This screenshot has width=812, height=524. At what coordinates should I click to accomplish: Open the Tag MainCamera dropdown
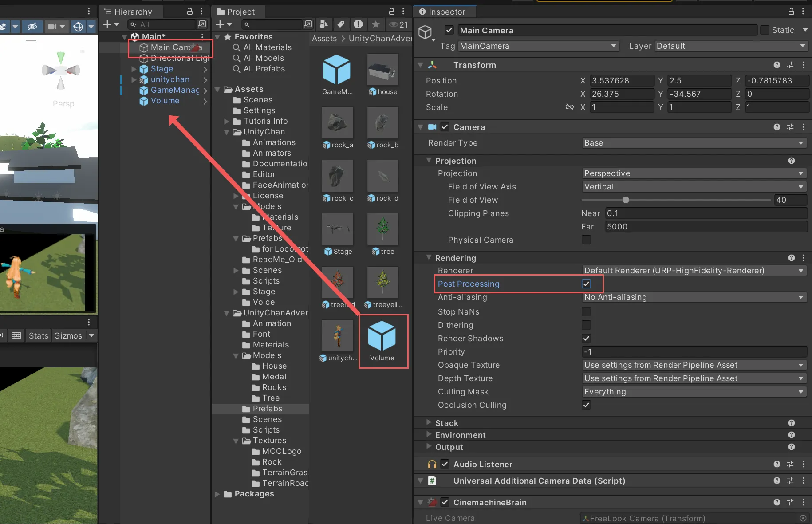point(539,46)
